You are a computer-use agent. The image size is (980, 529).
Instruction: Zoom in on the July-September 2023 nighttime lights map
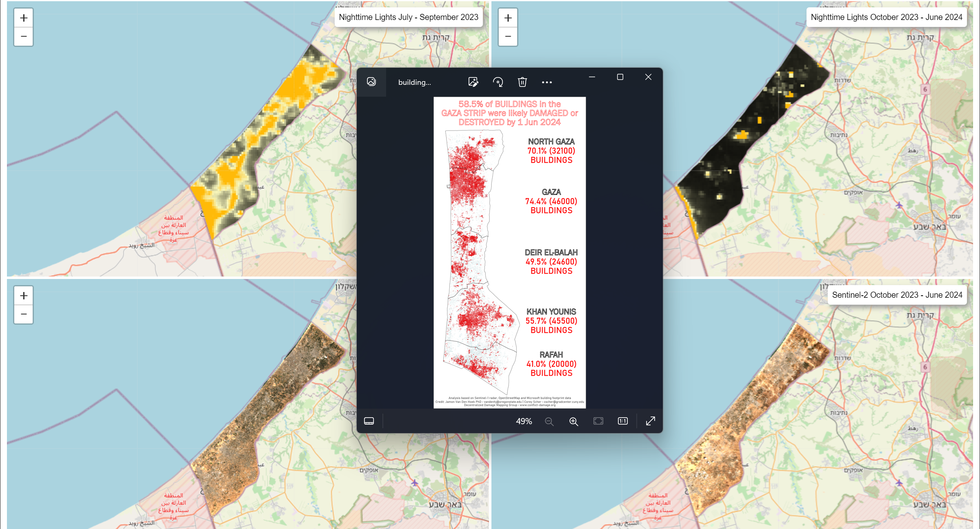(x=24, y=18)
